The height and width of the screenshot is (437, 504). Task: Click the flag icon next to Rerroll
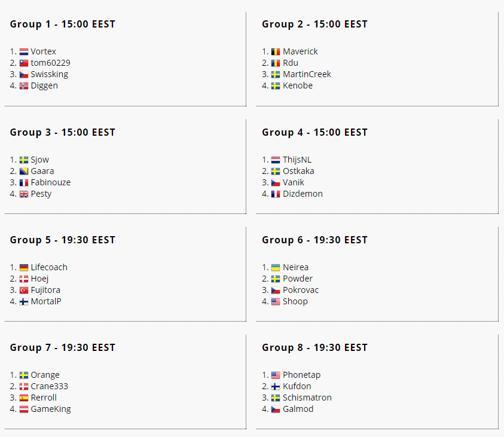point(24,398)
